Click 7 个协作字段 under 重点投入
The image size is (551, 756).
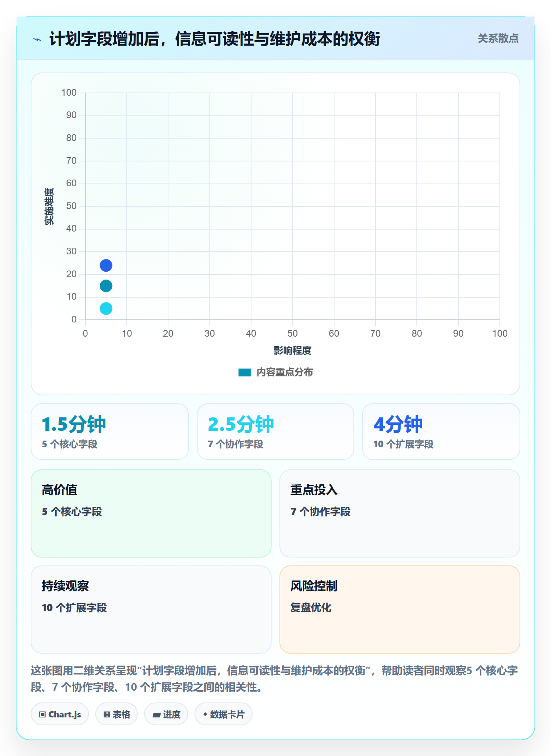pos(321,511)
